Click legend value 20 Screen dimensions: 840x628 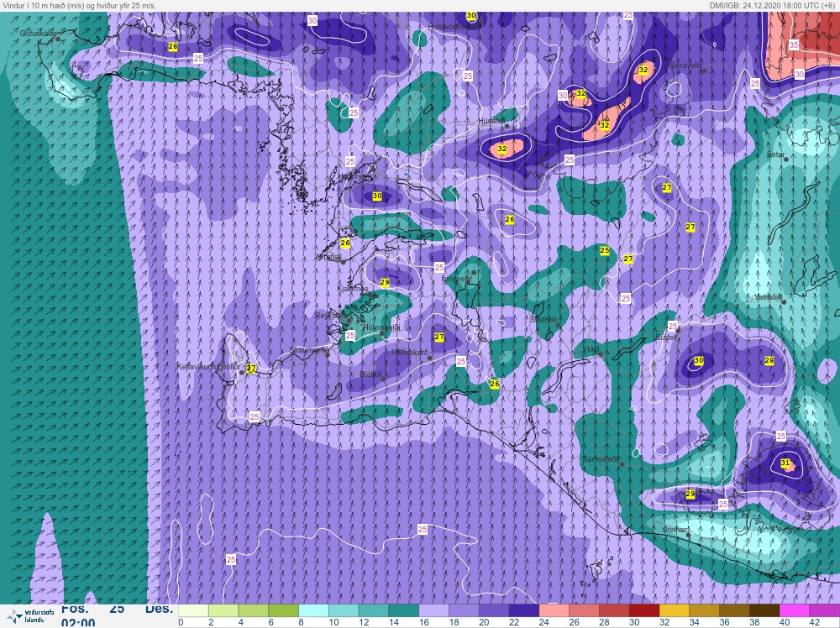coord(485,622)
